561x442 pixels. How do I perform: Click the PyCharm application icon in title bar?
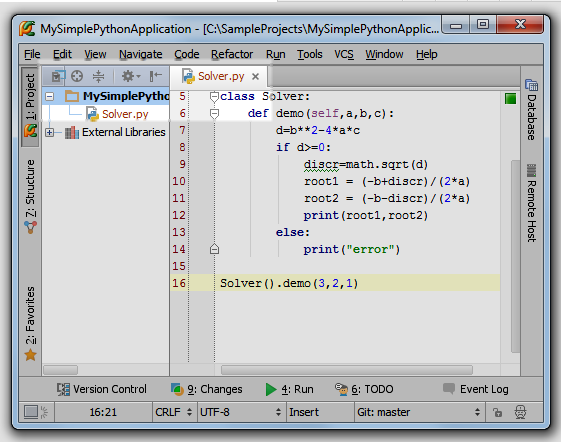[x=27, y=29]
